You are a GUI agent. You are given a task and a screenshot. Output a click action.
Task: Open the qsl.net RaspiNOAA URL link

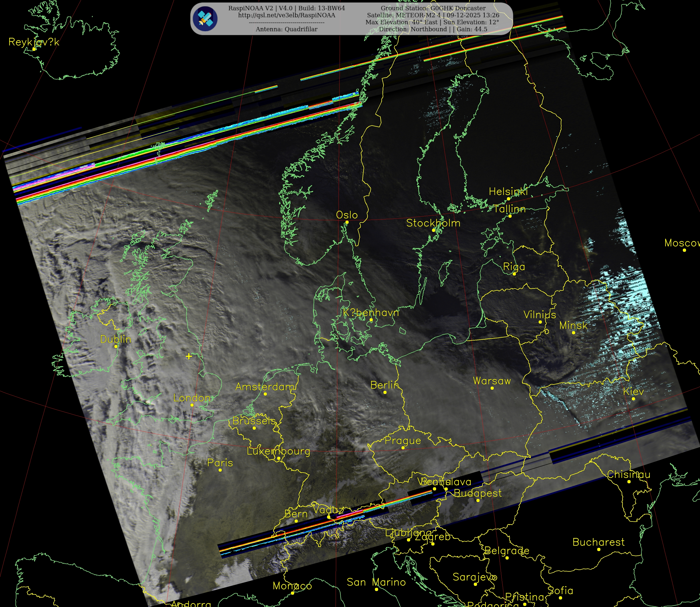coord(287,15)
